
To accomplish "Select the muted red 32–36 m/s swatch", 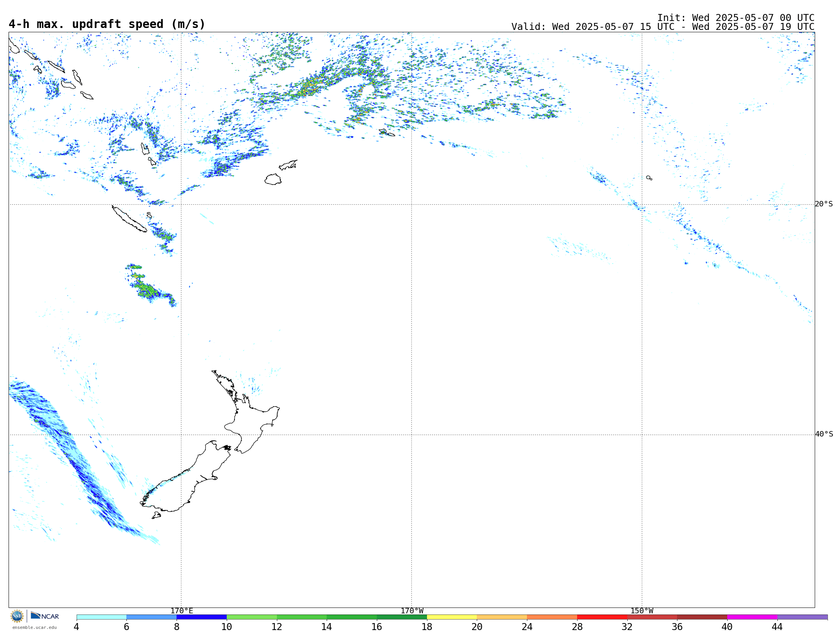I will click(x=652, y=617).
